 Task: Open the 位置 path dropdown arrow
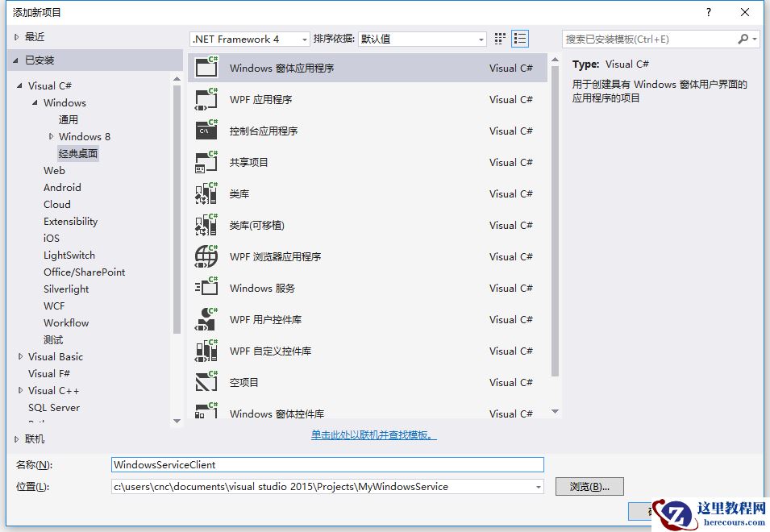click(539, 487)
